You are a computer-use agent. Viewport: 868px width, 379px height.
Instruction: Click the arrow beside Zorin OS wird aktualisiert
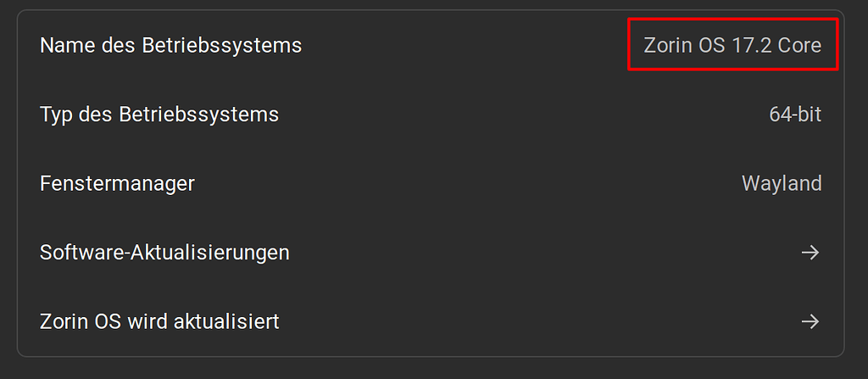pyautogui.click(x=810, y=322)
